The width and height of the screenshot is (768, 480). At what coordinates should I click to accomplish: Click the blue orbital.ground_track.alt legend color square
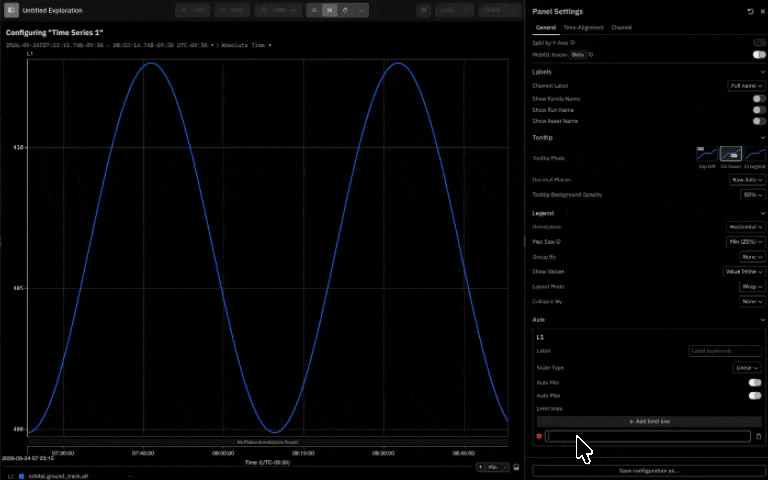(22, 476)
